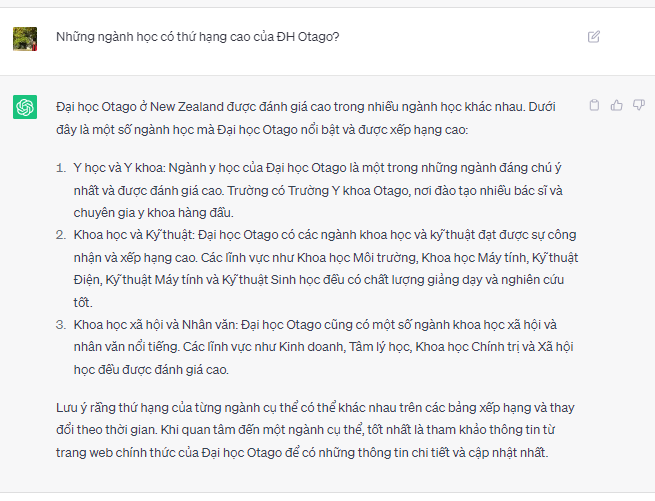Viewport: 655px width, 501px height.
Task: Copy the response with the clipboard icon
Action: point(594,105)
